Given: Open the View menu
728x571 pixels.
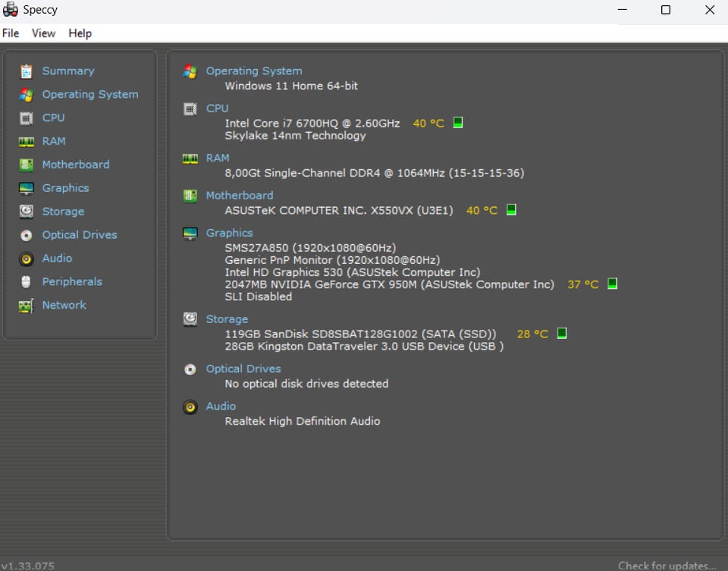Looking at the screenshot, I should pos(44,33).
